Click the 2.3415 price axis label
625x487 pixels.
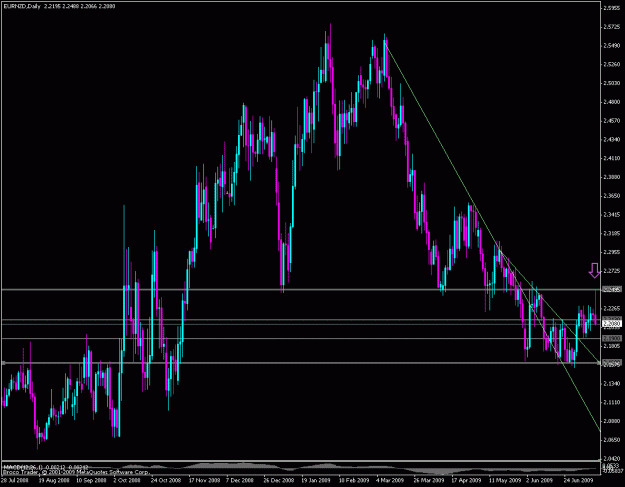click(x=612, y=215)
